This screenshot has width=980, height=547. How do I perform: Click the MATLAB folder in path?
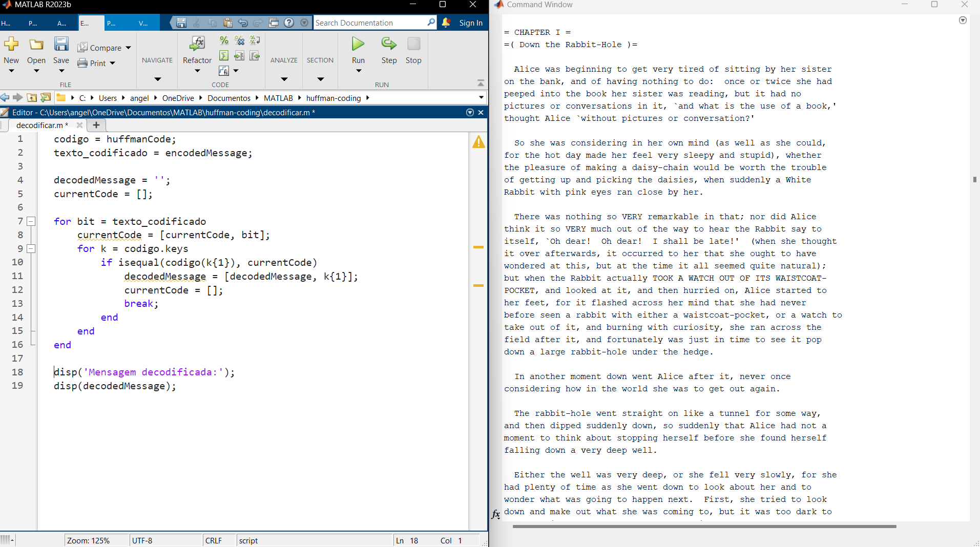(278, 98)
